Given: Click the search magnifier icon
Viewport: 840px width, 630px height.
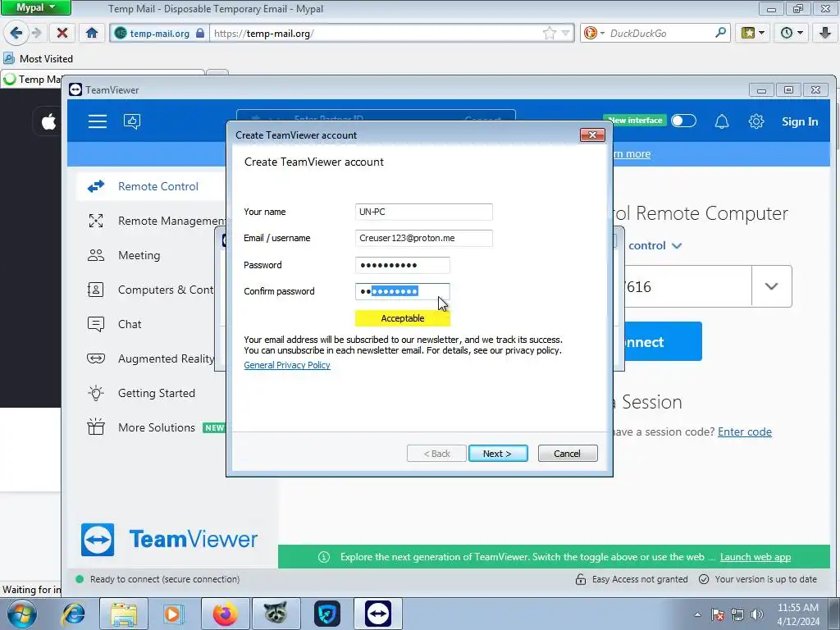Looking at the screenshot, I should click(720, 33).
